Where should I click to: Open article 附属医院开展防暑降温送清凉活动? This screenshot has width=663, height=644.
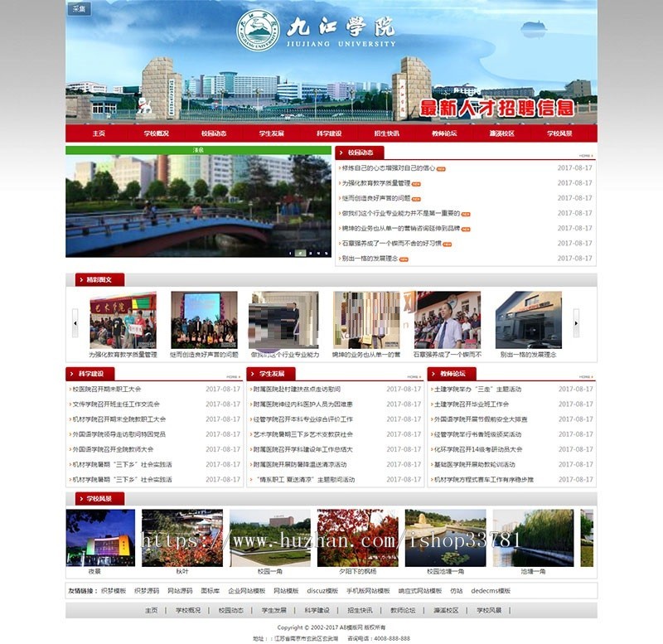tap(300, 465)
